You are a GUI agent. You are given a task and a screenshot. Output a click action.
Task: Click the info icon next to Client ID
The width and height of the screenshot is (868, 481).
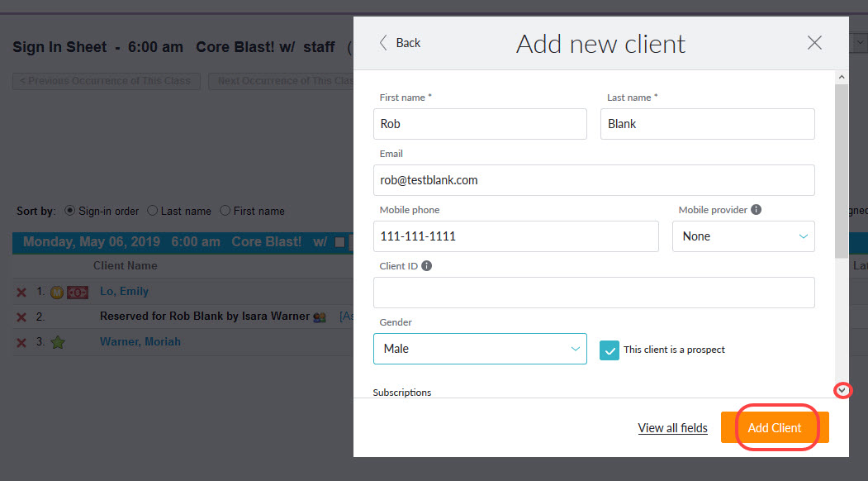coord(427,265)
